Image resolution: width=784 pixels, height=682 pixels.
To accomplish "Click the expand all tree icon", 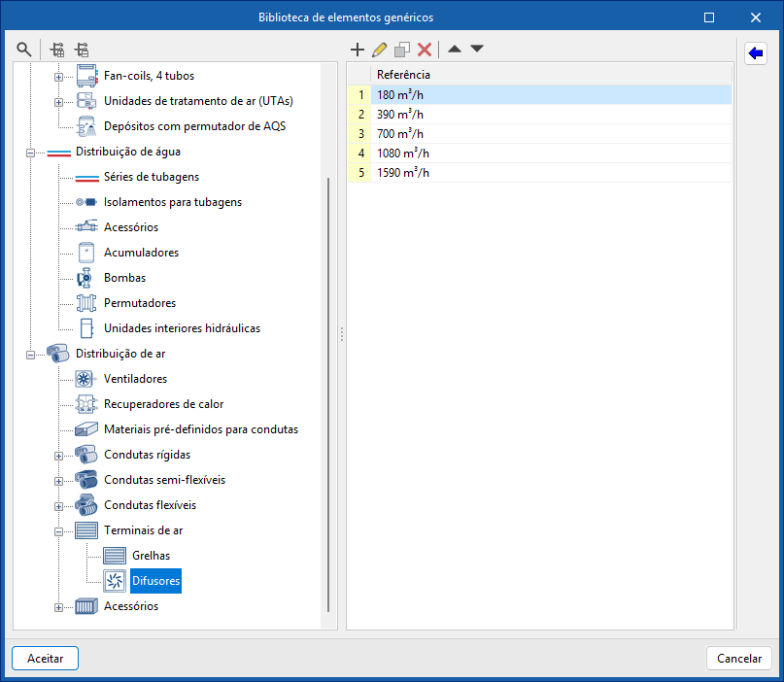I will 57,49.
